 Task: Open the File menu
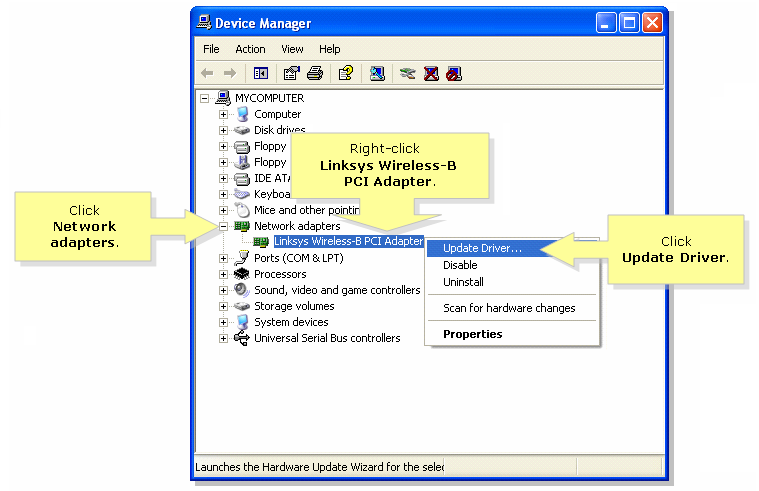click(x=211, y=49)
